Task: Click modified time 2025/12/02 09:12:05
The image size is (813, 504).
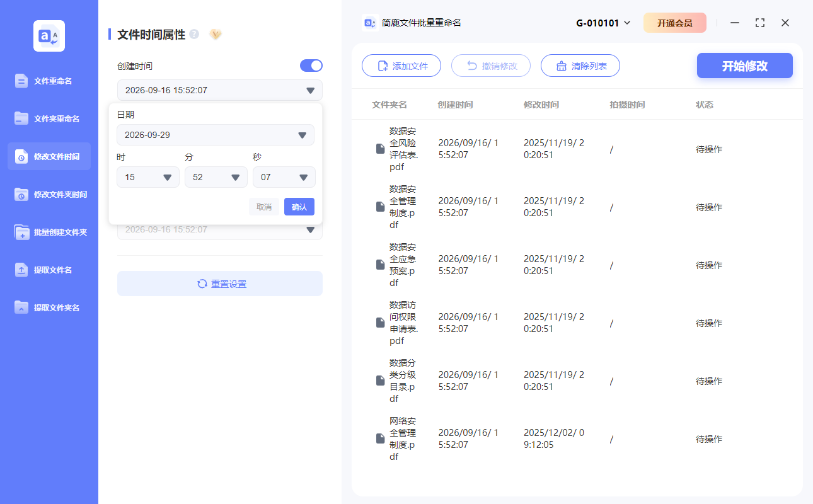Action: point(554,439)
